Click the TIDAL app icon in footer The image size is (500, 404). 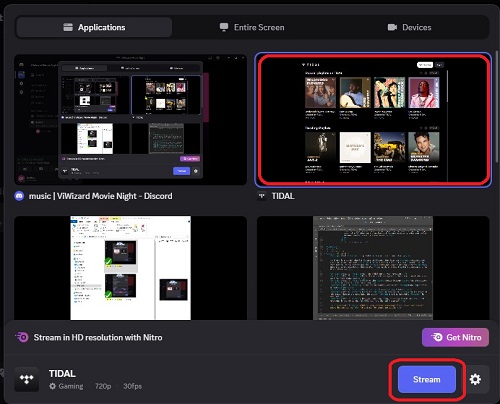coord(27,379)
